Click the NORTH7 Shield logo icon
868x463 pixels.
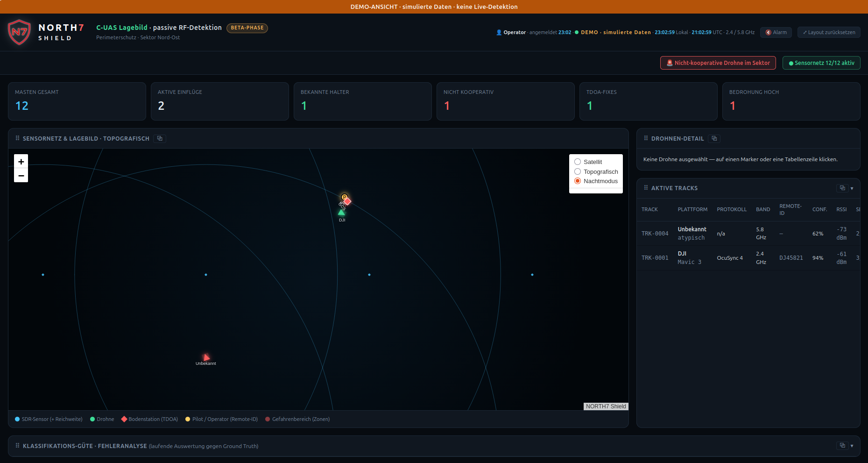[19, 32]
